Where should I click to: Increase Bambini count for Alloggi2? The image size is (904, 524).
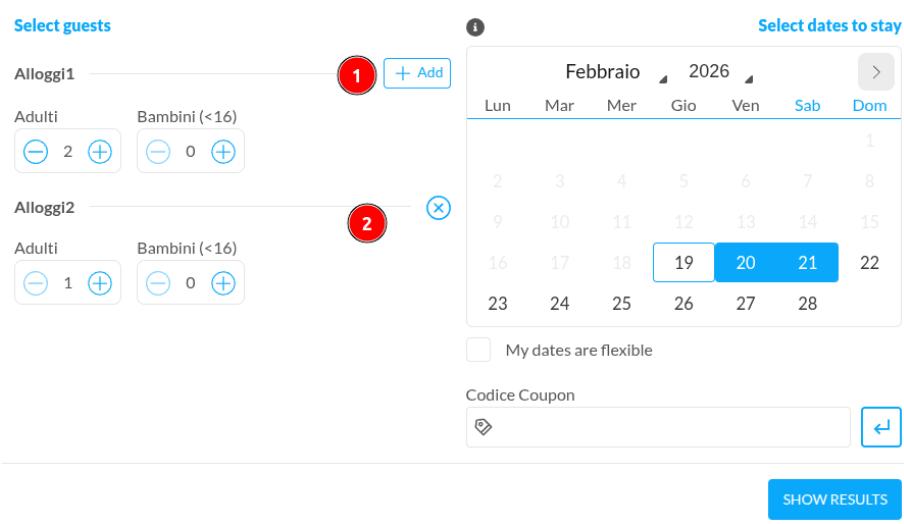(x=223, y=282)
